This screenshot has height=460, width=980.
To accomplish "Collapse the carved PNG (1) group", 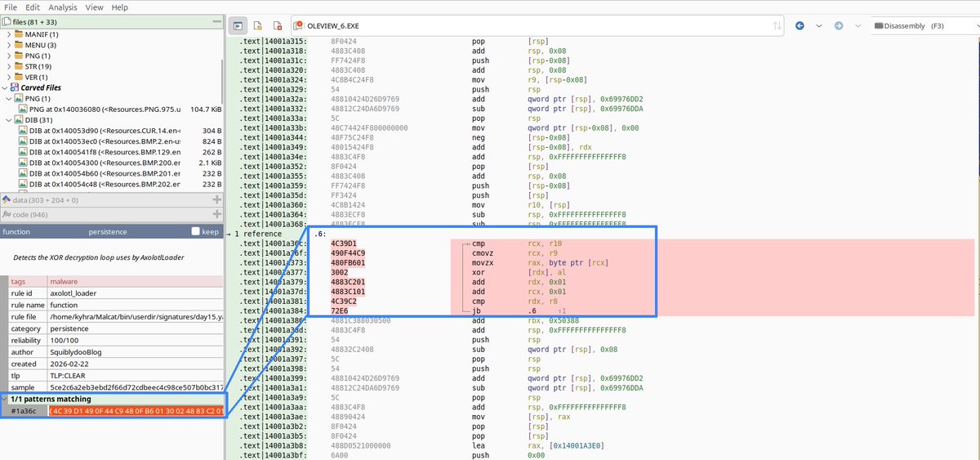I will (9, 99).
